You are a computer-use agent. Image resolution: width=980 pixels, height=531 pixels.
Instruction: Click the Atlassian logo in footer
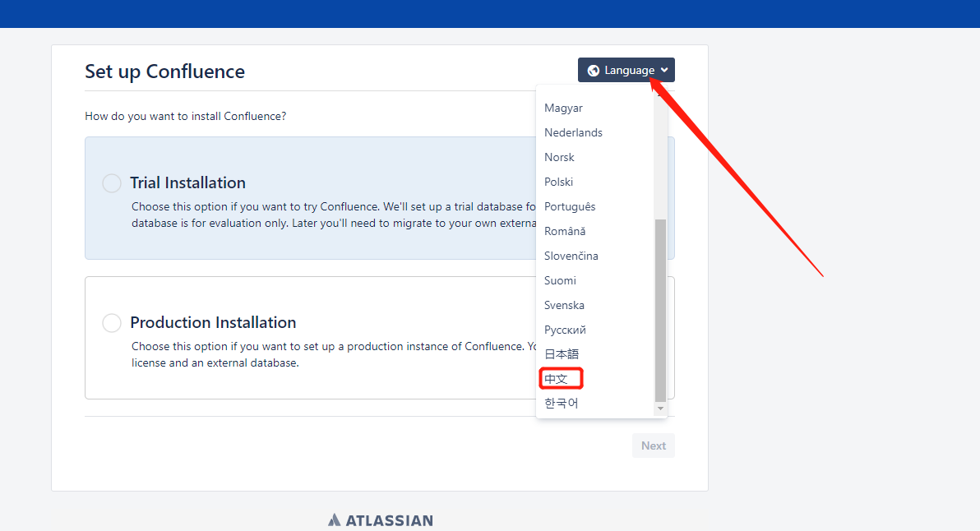tap(381, 519)
